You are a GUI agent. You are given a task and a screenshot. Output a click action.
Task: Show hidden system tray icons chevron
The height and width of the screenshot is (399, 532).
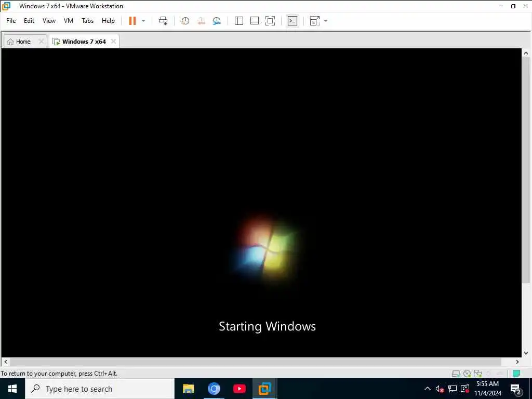tap(428, 389)
